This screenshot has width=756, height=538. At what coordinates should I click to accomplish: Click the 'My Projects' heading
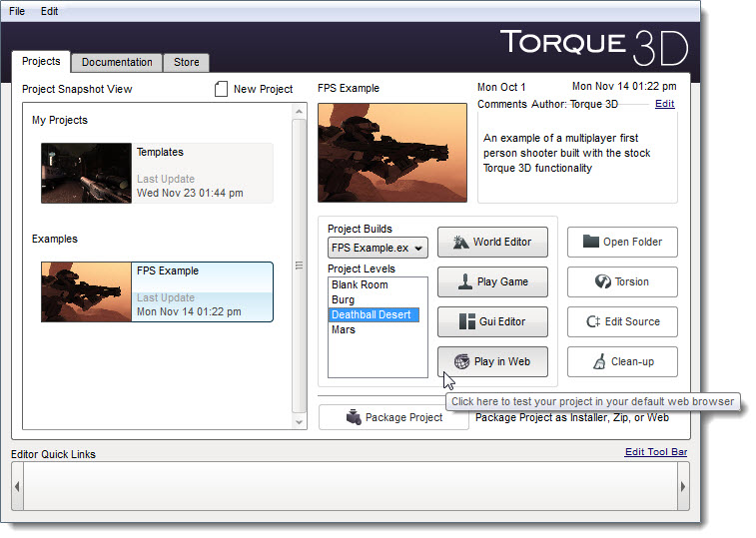tap(60, 120)
